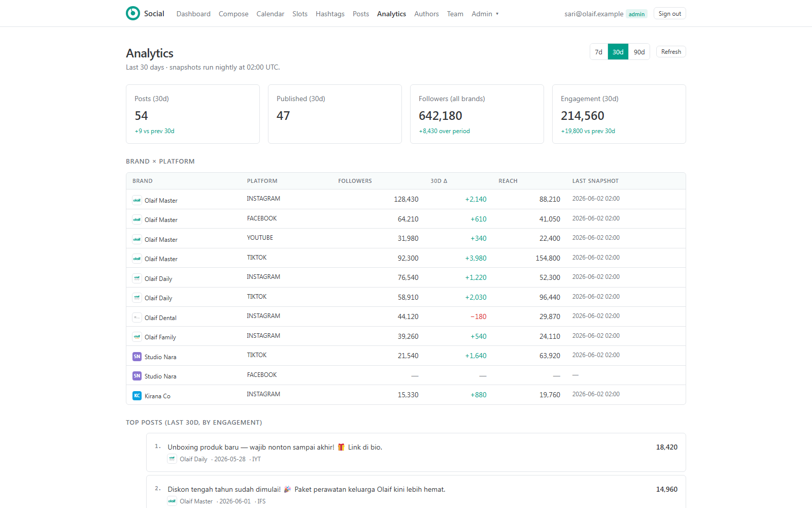Click the Olaif Family brand name
The image size is (812, 508).
(x=160, y=337)
